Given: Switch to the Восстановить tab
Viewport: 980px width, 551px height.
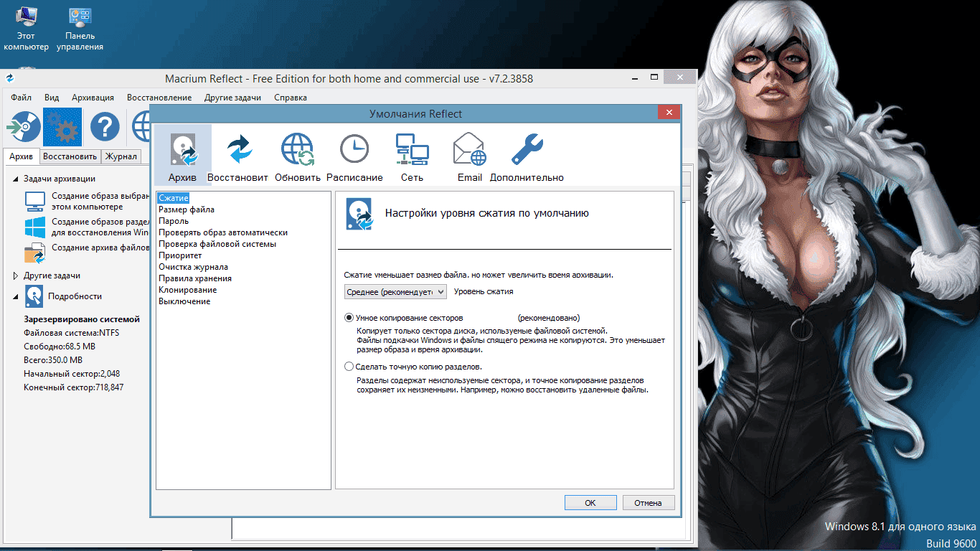Looking at the screenshot, I should (x=70, y=156).
